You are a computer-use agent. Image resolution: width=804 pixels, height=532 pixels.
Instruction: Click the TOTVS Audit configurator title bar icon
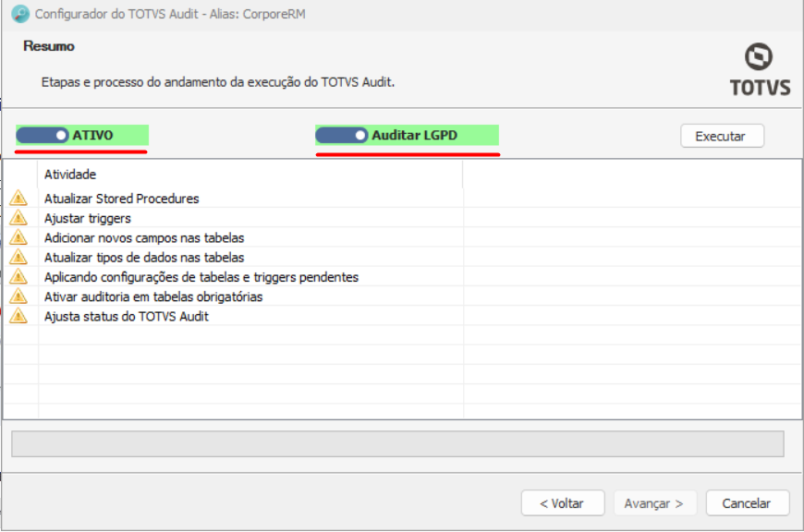pyautogui.click(x=20, y=14)
